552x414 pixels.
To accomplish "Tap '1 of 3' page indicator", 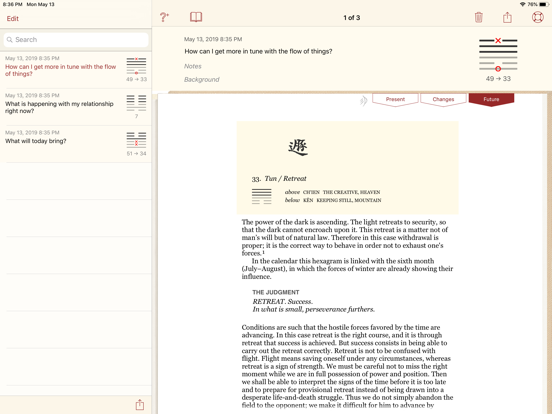I will tap(352, 18).
